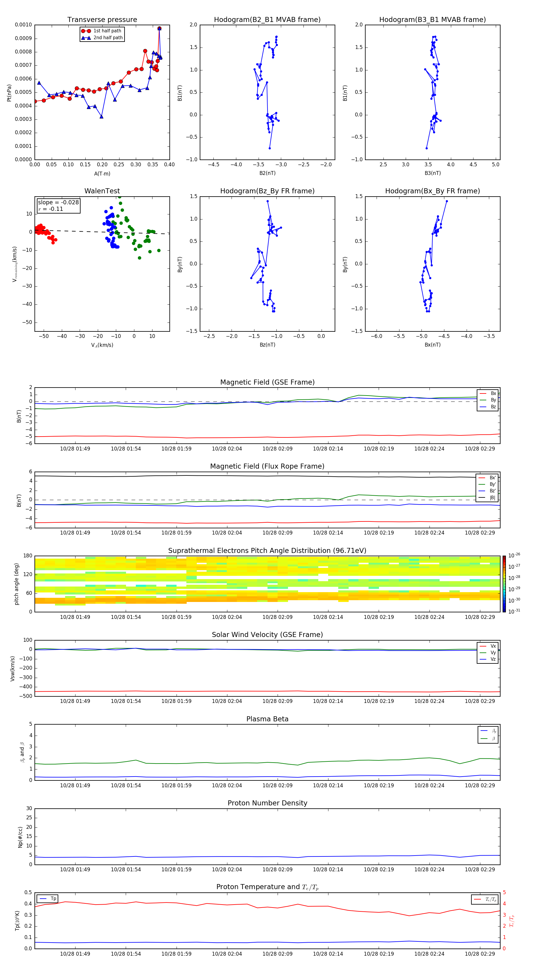Viewport: 535px width, 980px height.
Task: Click the 10^-31 colorbar tick label
Action: pos(514,611)
